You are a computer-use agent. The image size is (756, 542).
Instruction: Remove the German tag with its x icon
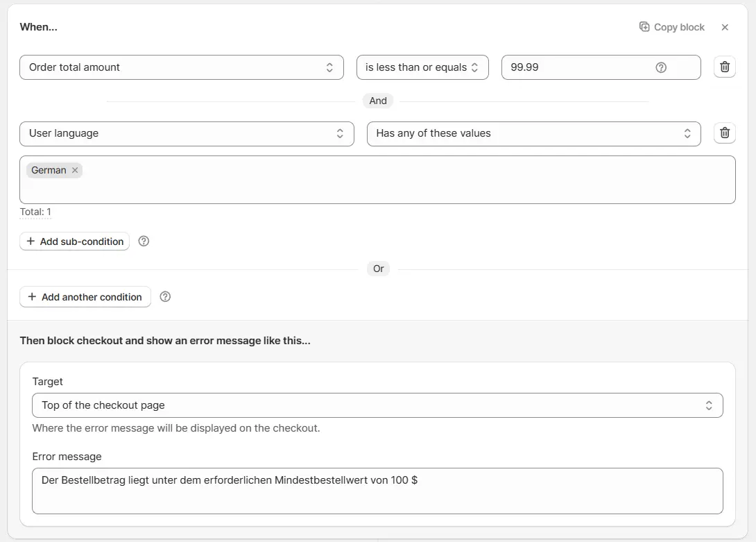click(x=75, y=170)
